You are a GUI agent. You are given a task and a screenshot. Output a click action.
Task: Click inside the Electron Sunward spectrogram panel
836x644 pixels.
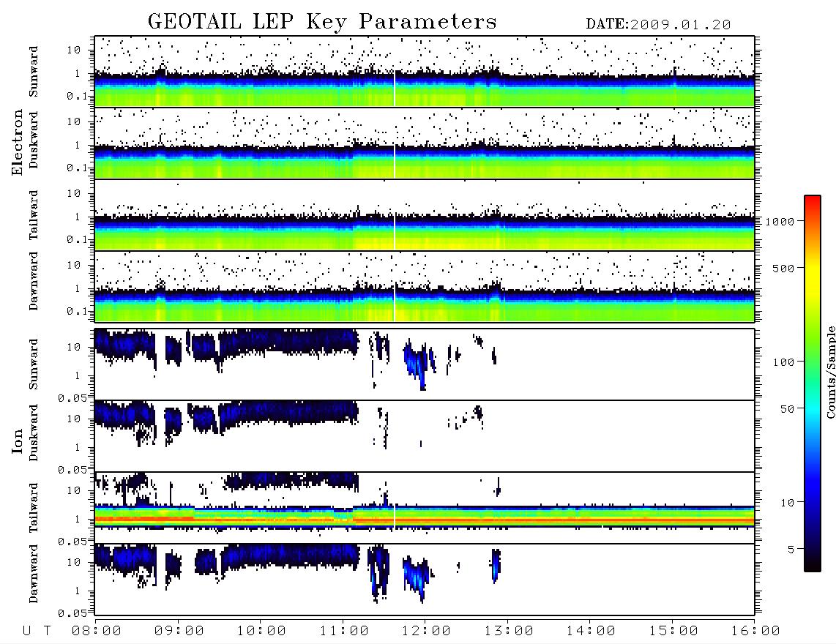(425, 72)
